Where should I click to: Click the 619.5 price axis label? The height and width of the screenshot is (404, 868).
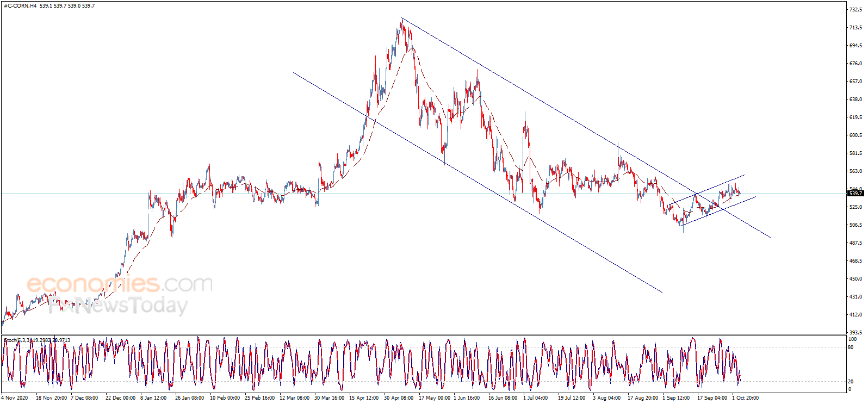(x=855, y=117)
